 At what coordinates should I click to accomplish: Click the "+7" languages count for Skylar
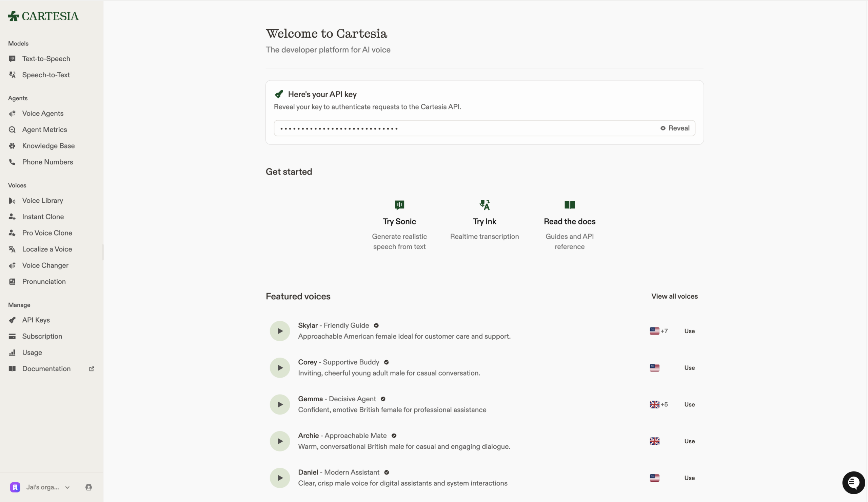click(x=664, y=331)
